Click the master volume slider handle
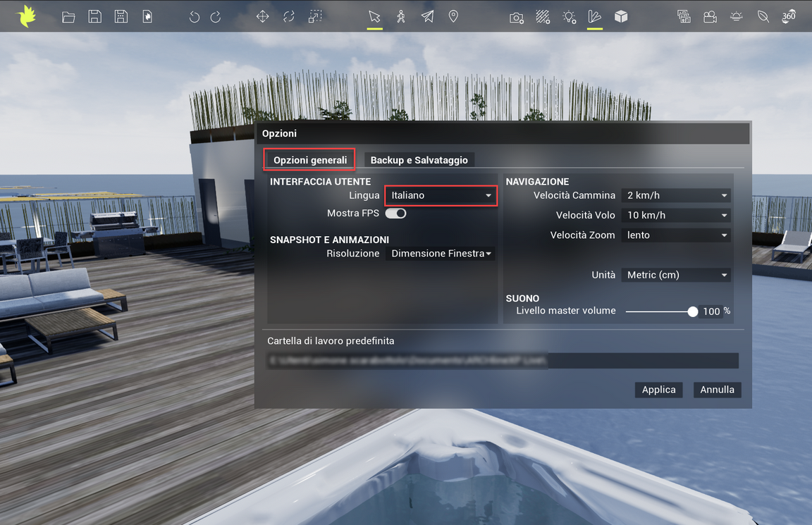This screenshot has width=812, height=525. click(692, 311)
